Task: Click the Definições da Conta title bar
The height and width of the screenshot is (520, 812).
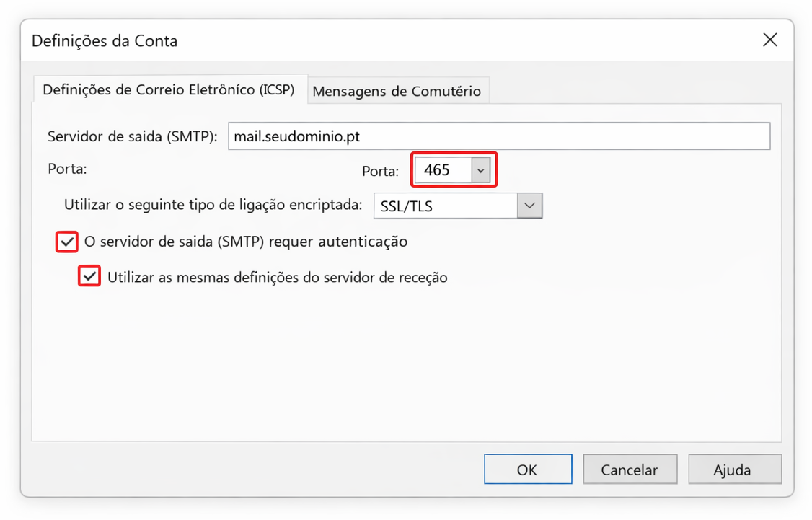Action: pyautogui.click(x=361, y=40)
